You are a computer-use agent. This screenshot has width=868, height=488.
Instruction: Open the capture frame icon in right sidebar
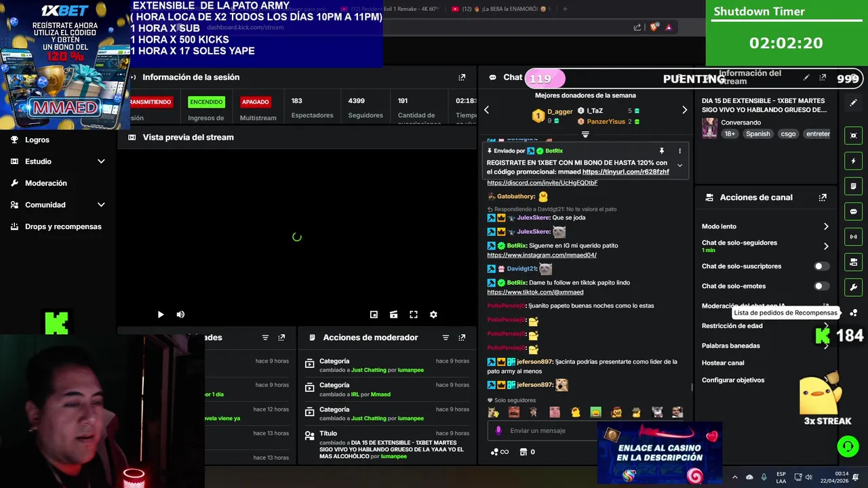[x=854, y=136]
